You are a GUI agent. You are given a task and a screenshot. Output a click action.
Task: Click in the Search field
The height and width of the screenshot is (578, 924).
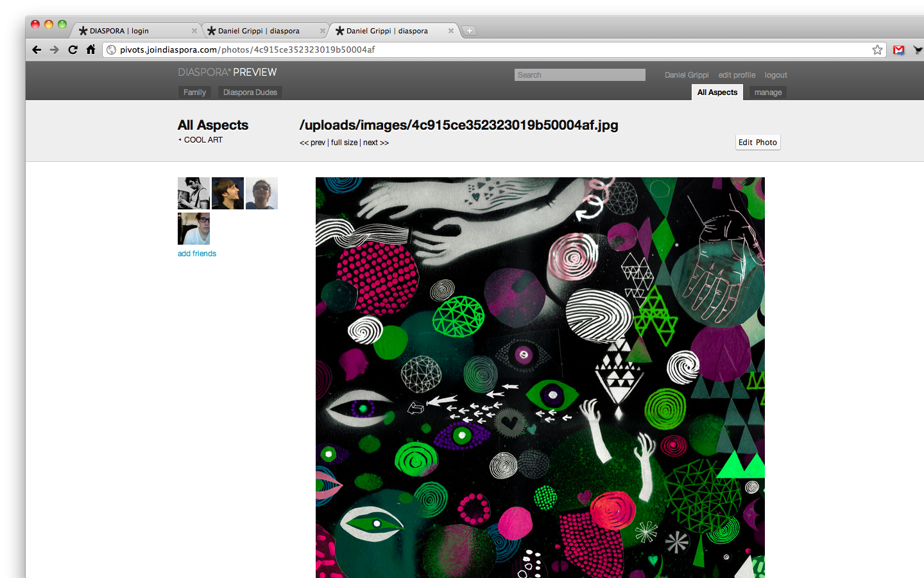(579, 75)
